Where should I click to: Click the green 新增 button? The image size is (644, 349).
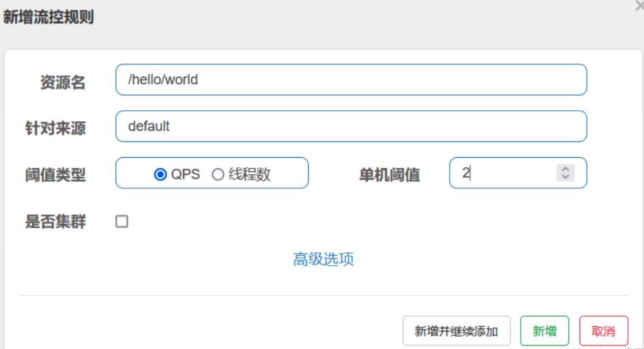click(544, 331)
